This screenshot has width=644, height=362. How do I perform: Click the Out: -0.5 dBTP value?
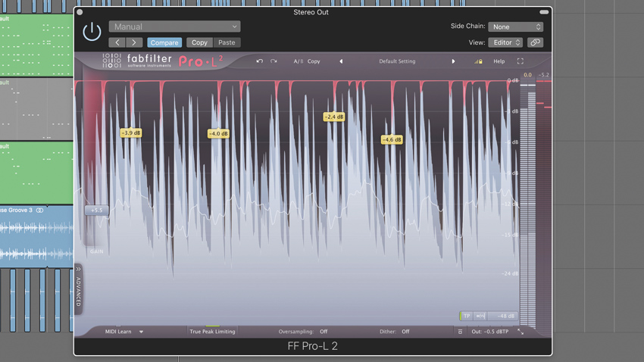pos(490,332)
